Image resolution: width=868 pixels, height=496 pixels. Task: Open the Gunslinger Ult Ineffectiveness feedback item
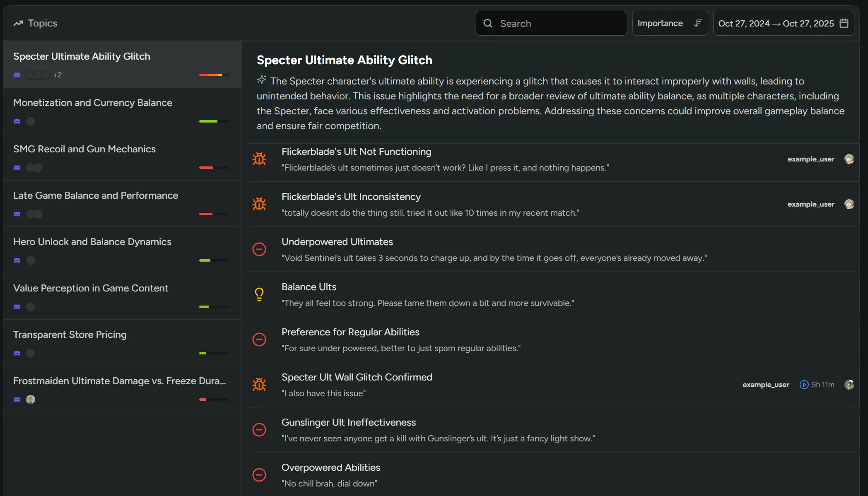point(349,422)
